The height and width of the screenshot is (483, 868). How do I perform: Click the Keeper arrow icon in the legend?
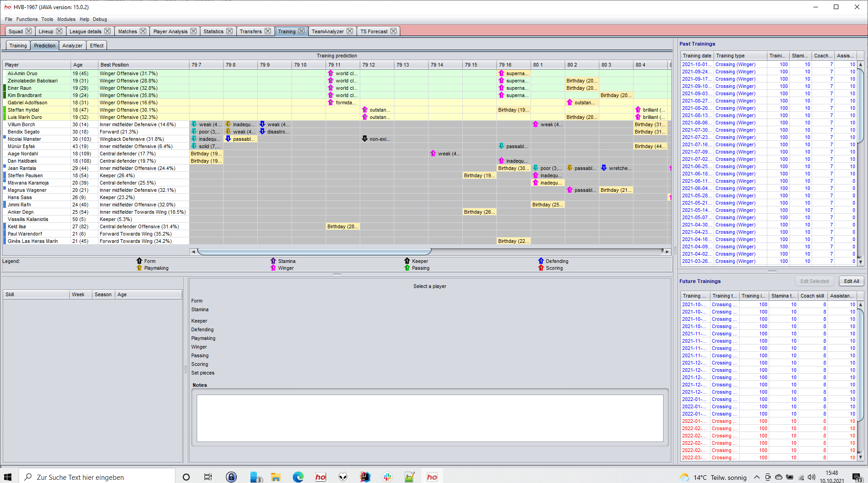point(407,261)
